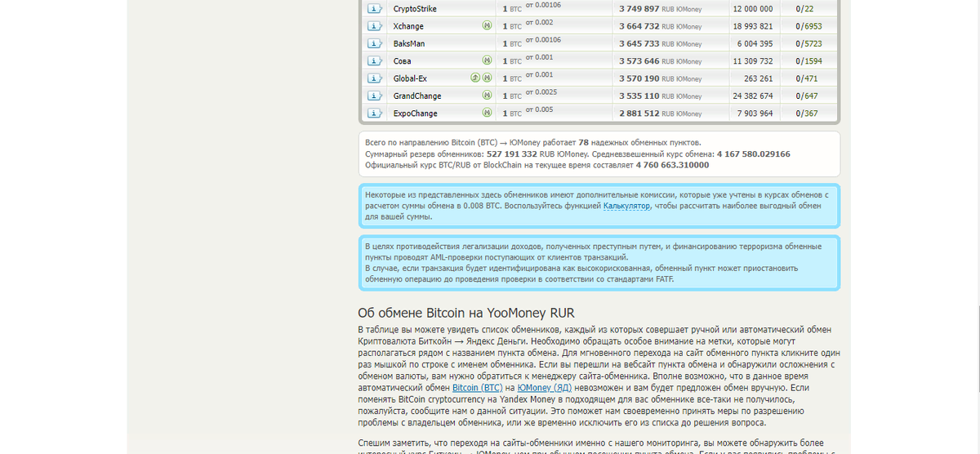Click GrandChange rate 3 535 110
This screenshot has height=454, width=980.
(639, 96)
